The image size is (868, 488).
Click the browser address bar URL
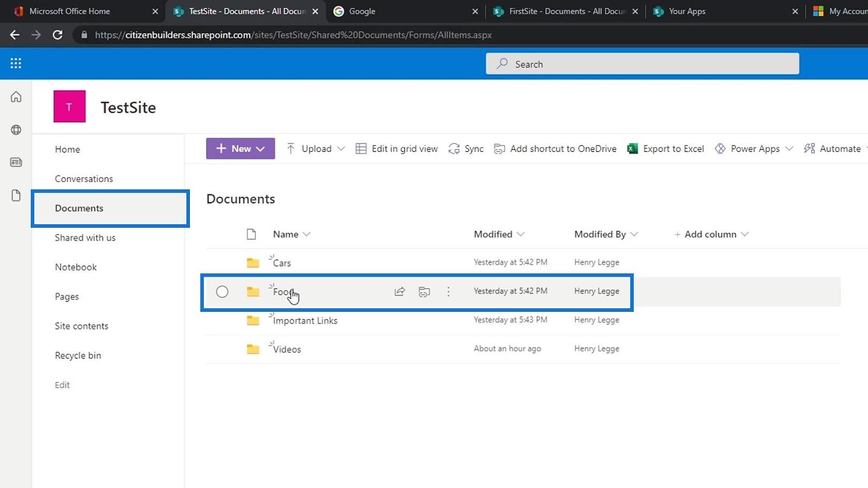293,35
